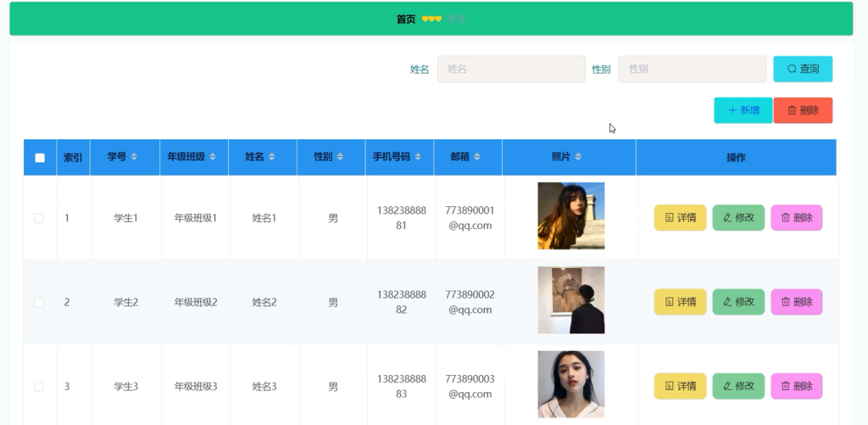Viewport: 868px width, 425px height.
Task: Click pink 删除 delete for 学生3
Action: point(797,386)
